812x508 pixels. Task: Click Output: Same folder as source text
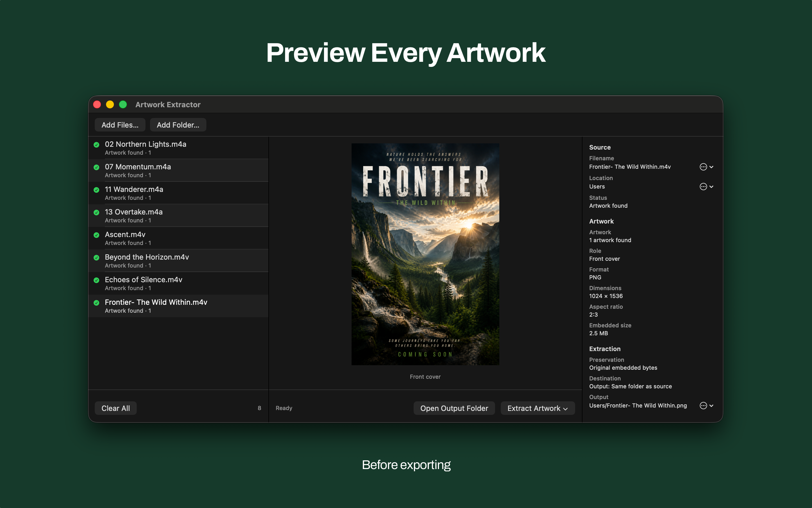(630, 386)
